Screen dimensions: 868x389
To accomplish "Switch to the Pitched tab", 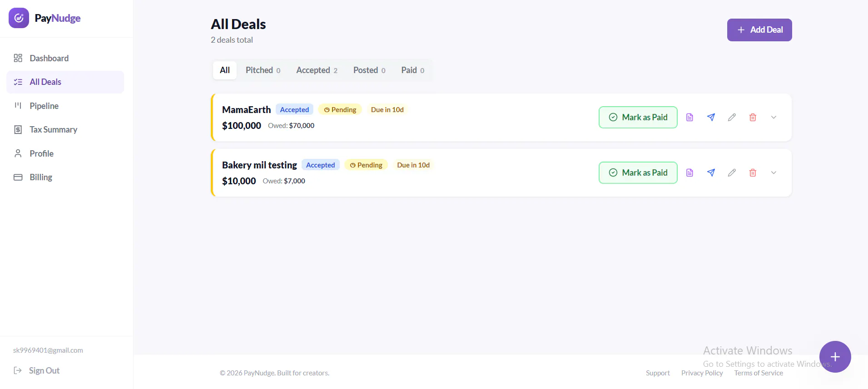I will tap(263, 70).
